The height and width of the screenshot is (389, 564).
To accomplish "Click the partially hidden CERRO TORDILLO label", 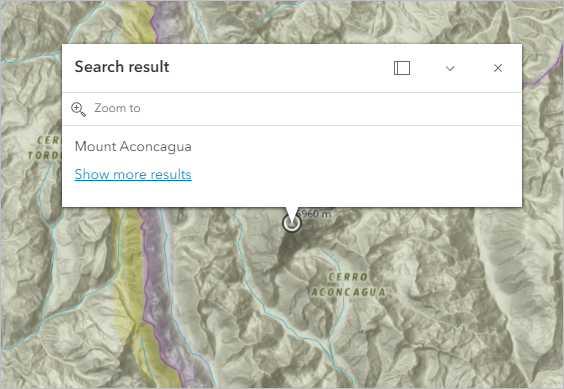I will [45, 148].
